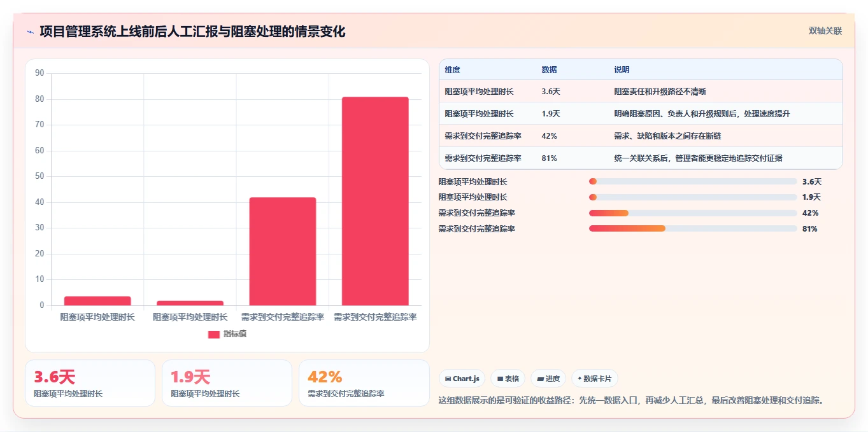Click the 42% cell in the table
This screenshot has height=432, width=868.
tap(550, 136)
